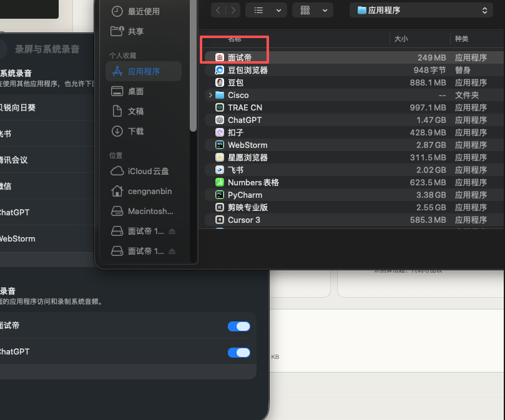Open cengnanbin home folder in sidebar
This screenshot has width=505, height=420.
click(x=144, y=191)
